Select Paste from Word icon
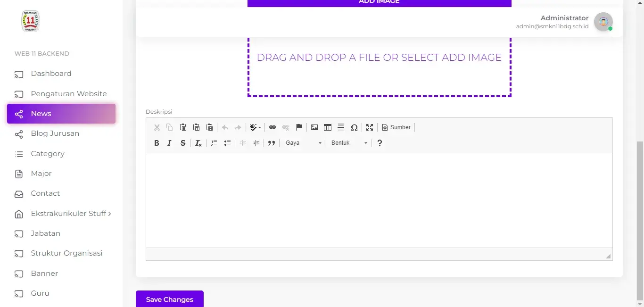644x307 pixels. click(x=210, y=127)
